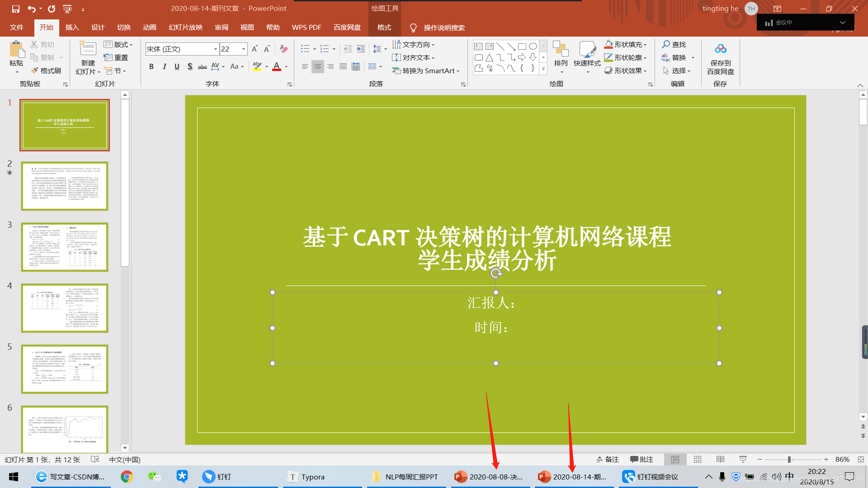
Task: Switch to the Animations tab
Action: [150, 28]
